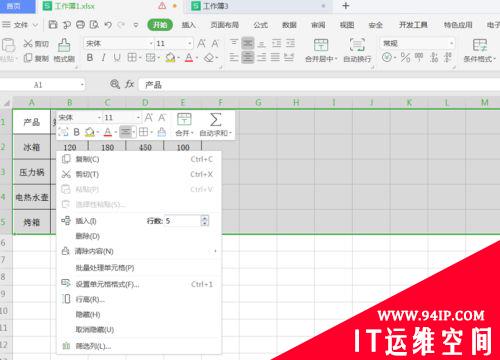
Task: Click the Merge (合并) icon in mini toolbar
Action: 184,119
